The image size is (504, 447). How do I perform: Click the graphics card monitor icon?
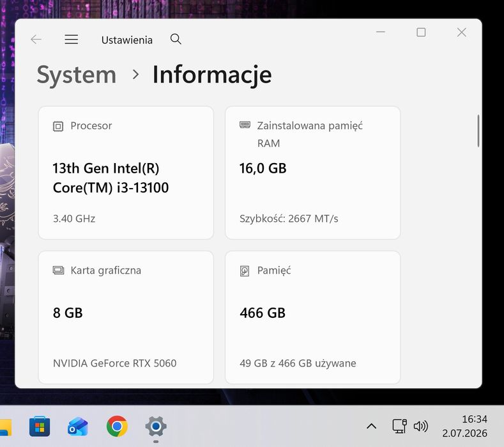coord(58,271)
